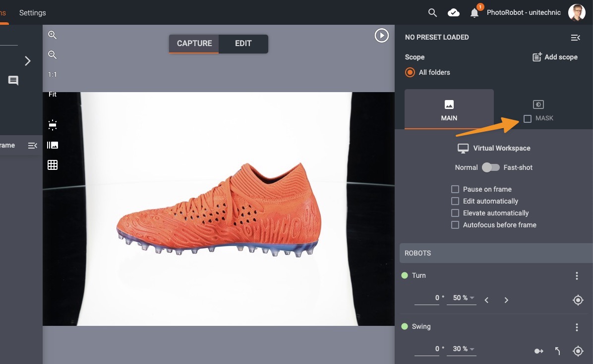Open the image gallery icon in viewer toolbar
Viewport: 593px width, 364px height.
(53, 145)
